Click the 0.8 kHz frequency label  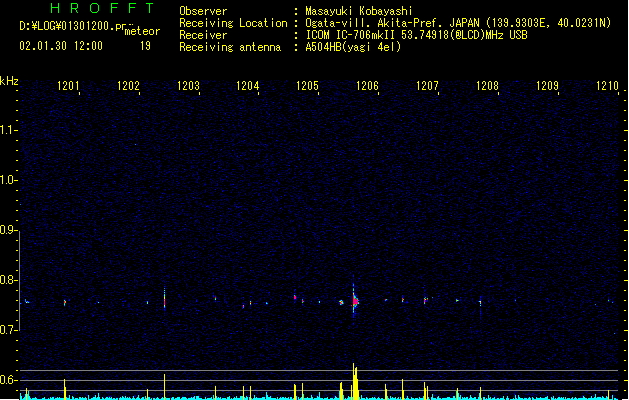coord(8,280)
